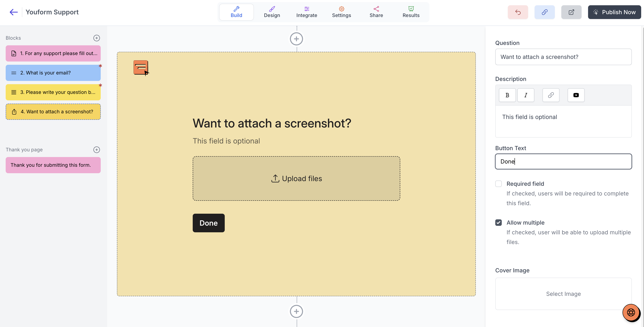Click the Done button in preview
The width and height of the screenshot is (644, 327).
(x=209, y=223)
